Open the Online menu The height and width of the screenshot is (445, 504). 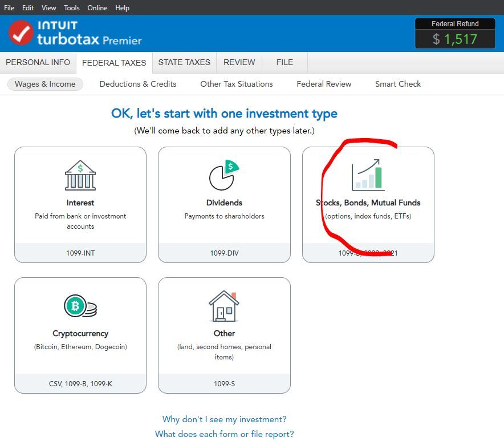[x=97, y=8]
